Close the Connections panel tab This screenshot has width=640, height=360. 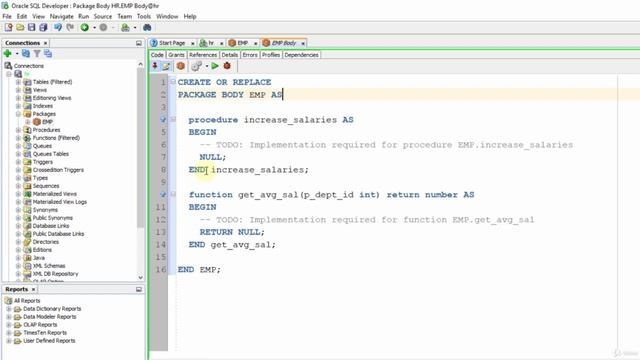45,43
